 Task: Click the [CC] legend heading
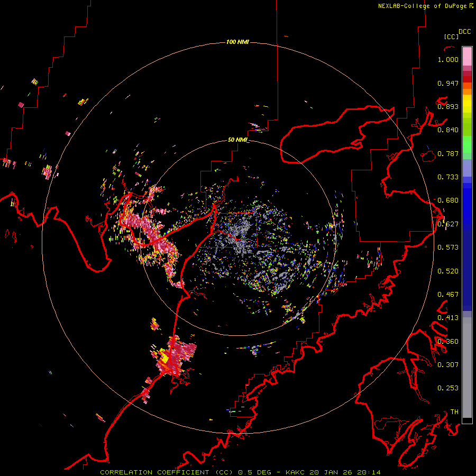(x=451, y=36)
